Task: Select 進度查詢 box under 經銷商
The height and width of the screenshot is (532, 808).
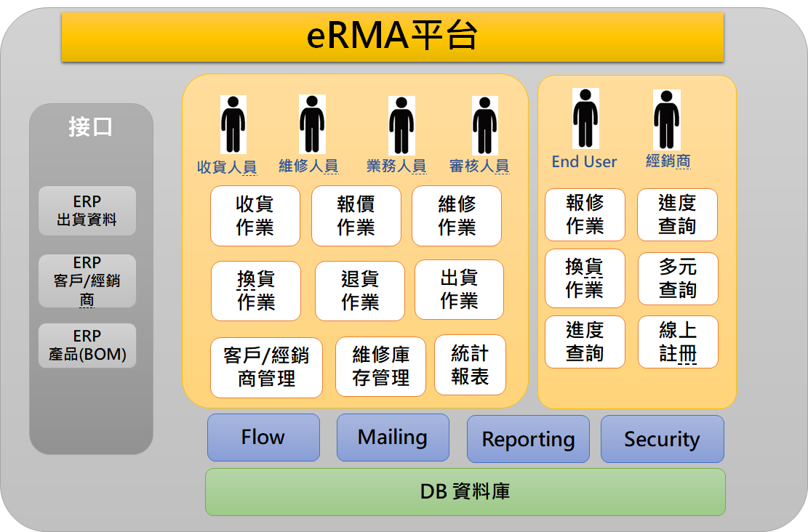Action: (x=677, y=214)
